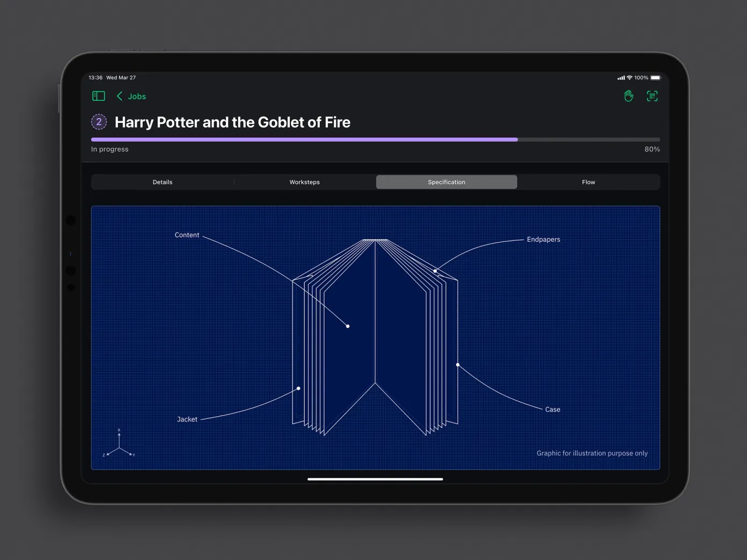Viewport: 747px width, 560px height.
Task: Click the Content marker dot on book
Action: 348,326
